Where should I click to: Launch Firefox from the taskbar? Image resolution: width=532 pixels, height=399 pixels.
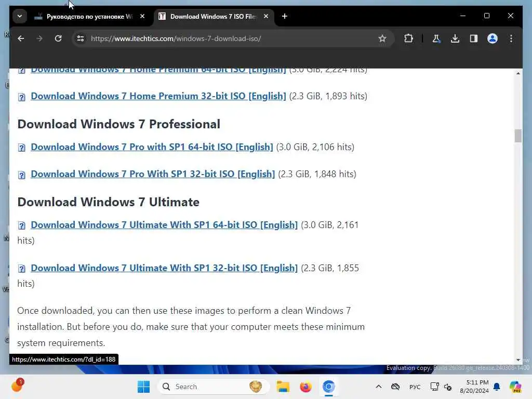tap(305, 387)
